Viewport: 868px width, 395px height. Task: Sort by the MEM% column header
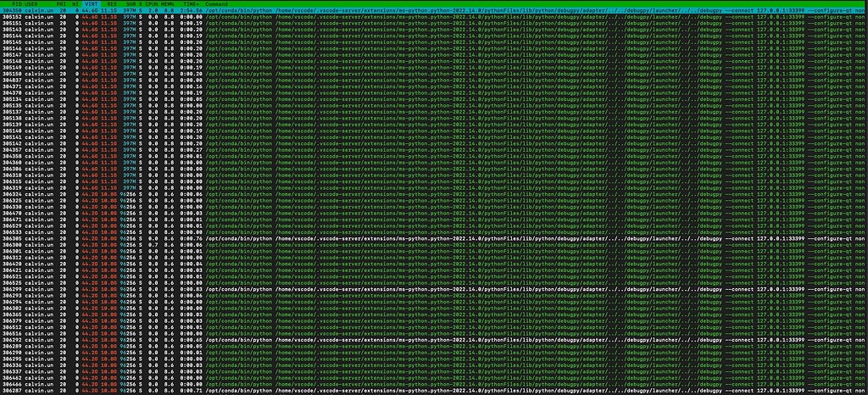tap(167, 3)
